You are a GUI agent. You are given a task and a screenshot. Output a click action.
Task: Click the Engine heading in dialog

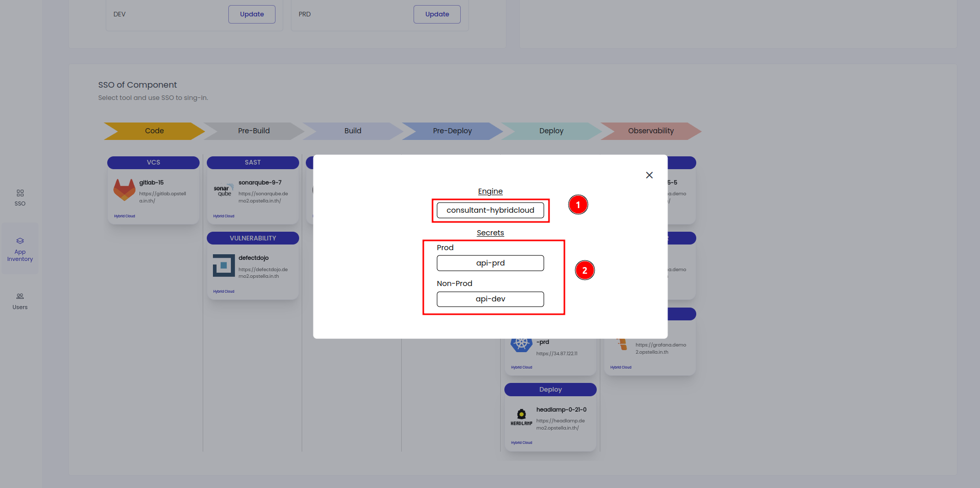[x=490, y=191]
